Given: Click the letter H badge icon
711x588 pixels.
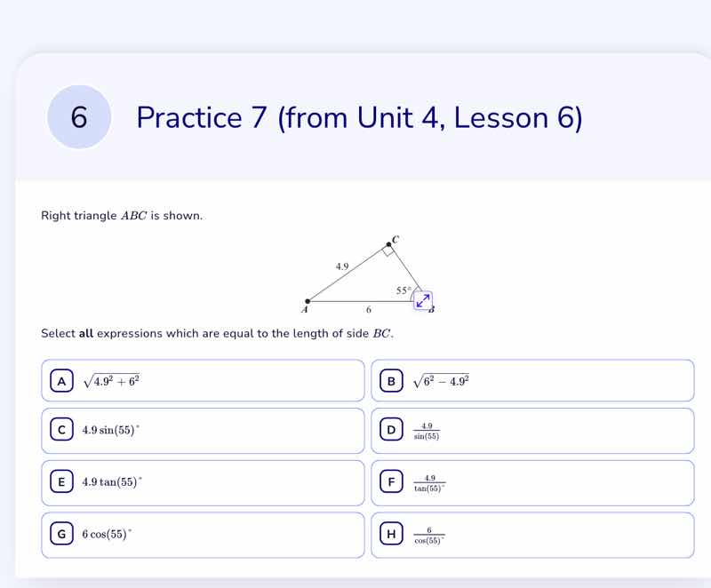Looking at the screenshot, I should [x=391, y=534].
